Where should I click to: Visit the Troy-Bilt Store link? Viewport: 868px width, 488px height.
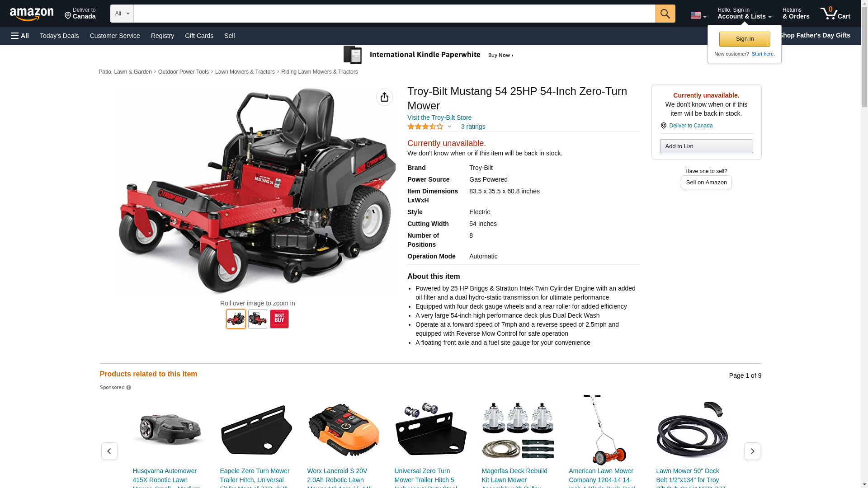coord(439,117)
